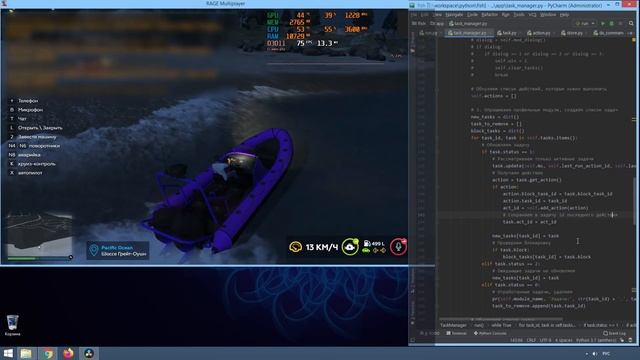Open the Terminal tool window
The image size is (640, 360).
coord(456,333)
